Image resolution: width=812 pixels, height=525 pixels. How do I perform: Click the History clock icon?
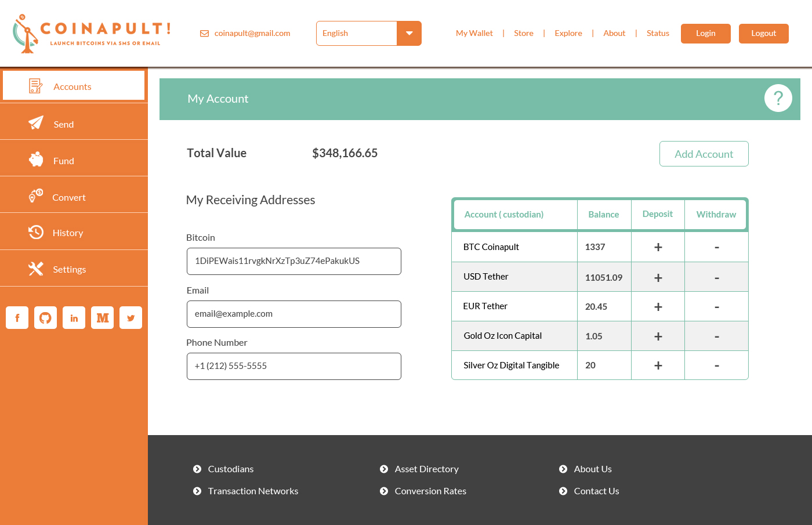(x=36, y=232)
